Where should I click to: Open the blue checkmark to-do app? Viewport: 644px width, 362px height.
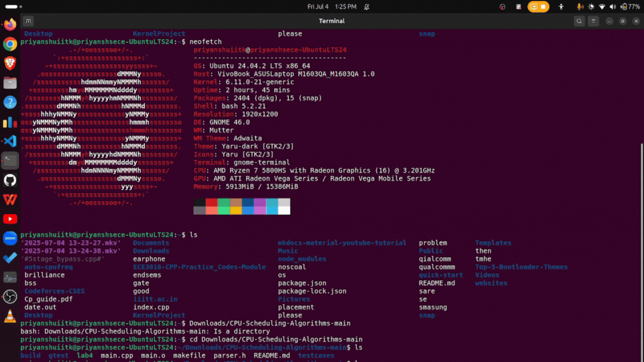10,257
